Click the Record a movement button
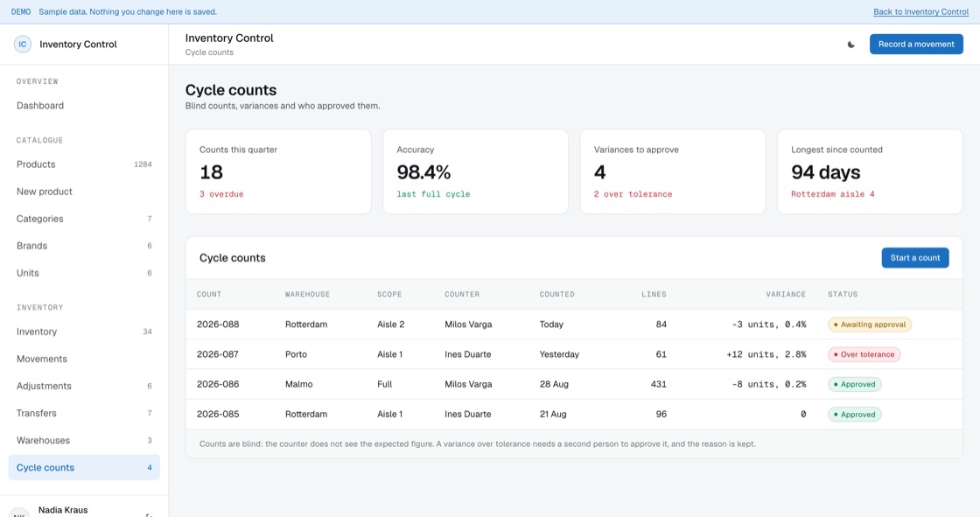Image resolution: width=980 pixels, height=517 pixels. (916, 45)
